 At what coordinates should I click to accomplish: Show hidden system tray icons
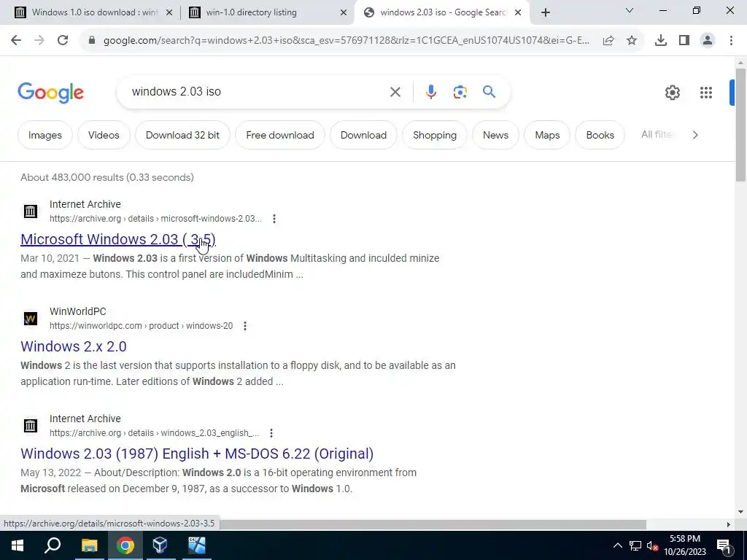(x=617, y=545)
